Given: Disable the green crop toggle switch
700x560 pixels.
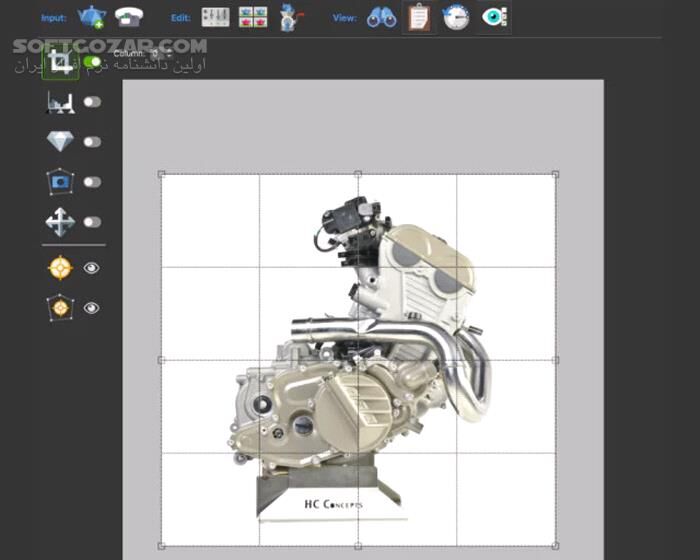Looking at the screenshot, I should pos(93,63).
